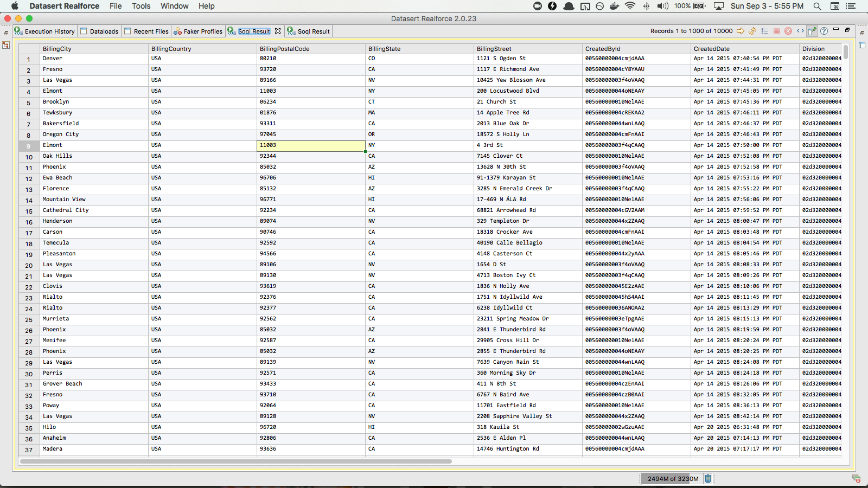Click the horizontal scrollbar under the table
The width and height of the screenshot is (868, 488).
coord(236,461)
